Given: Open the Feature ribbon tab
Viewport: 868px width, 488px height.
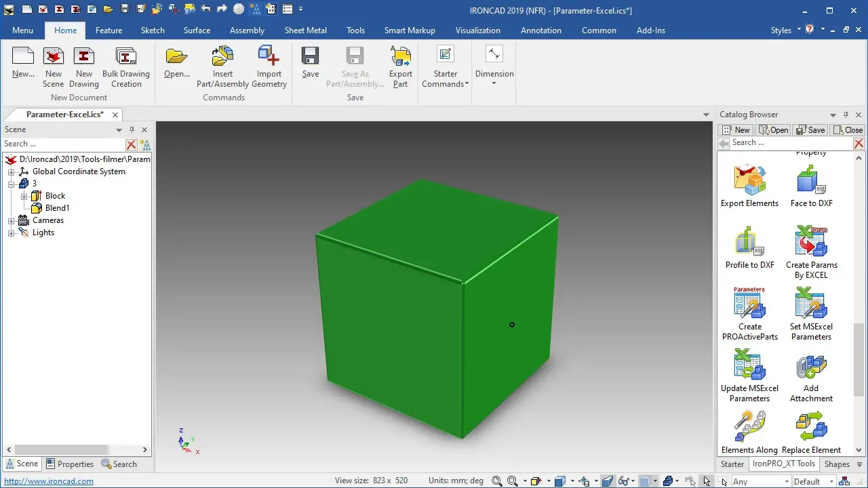Looking at the screenshot, I should [108, 30].
